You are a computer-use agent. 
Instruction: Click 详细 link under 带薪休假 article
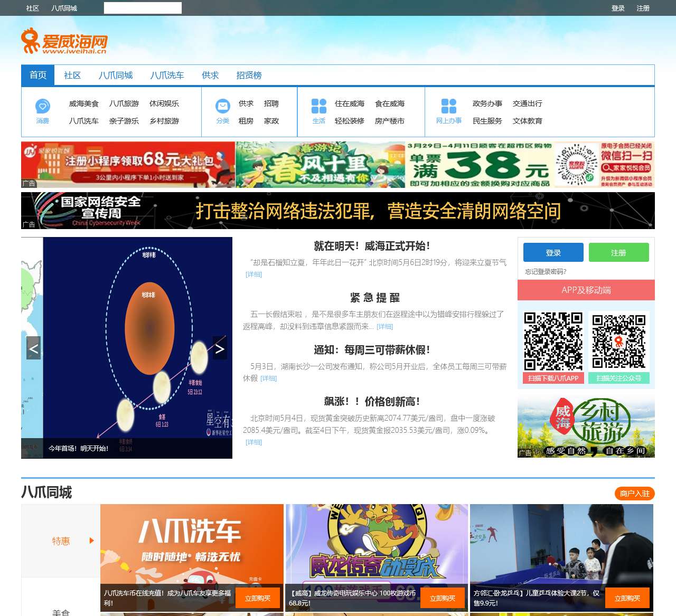click(x=269, y=378)
